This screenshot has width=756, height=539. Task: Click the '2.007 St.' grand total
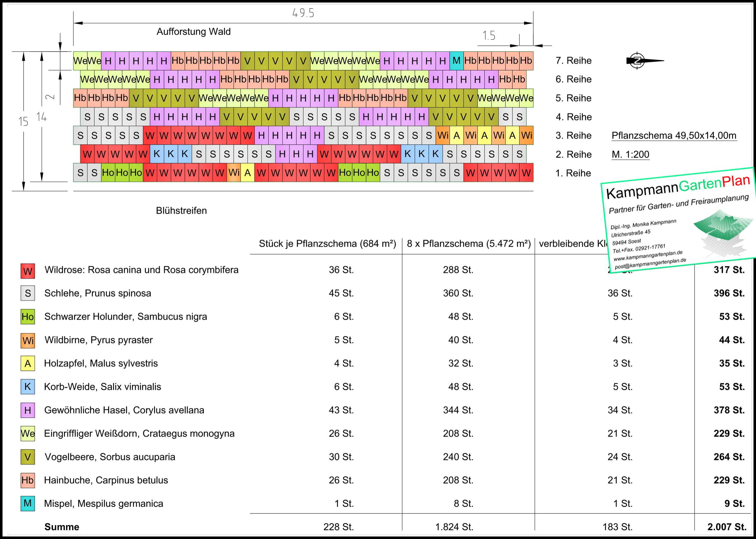tap(727, 527)
